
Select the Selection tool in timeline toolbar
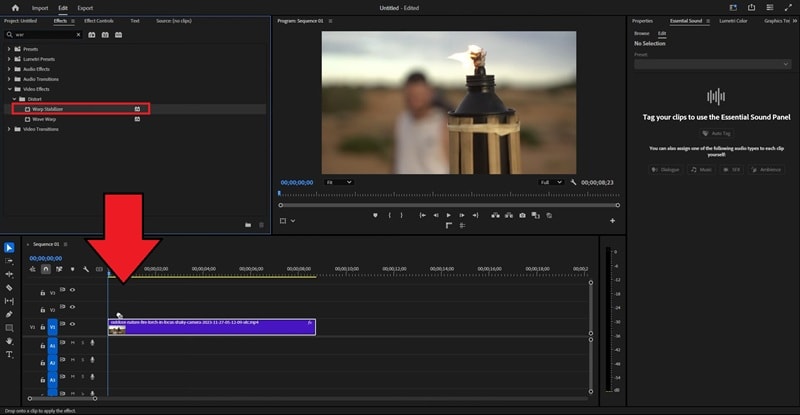(9, 248)
